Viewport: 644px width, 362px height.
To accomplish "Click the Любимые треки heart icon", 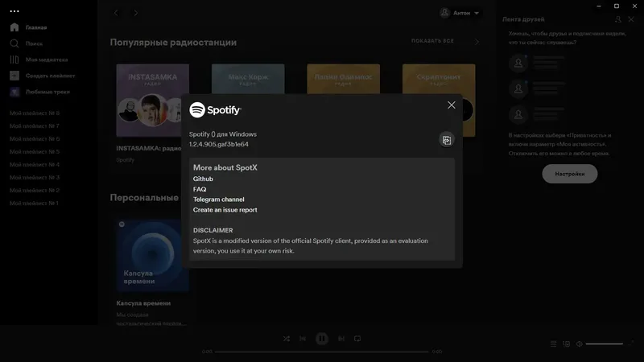I will coord(14,92).
